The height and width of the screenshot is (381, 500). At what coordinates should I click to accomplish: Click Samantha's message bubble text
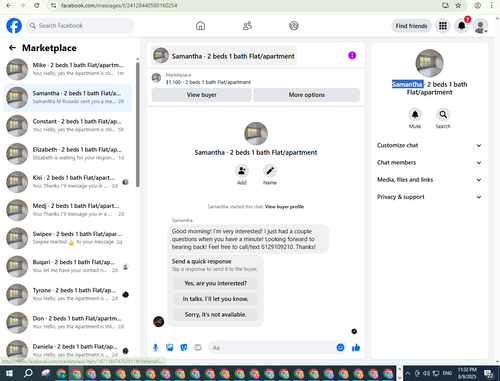(244, 239)
